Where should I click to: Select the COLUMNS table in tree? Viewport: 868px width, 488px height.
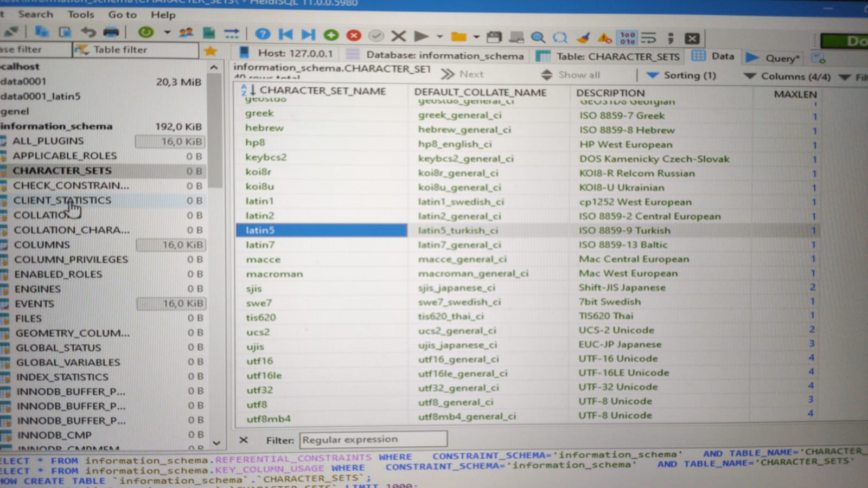click(42, 245)
